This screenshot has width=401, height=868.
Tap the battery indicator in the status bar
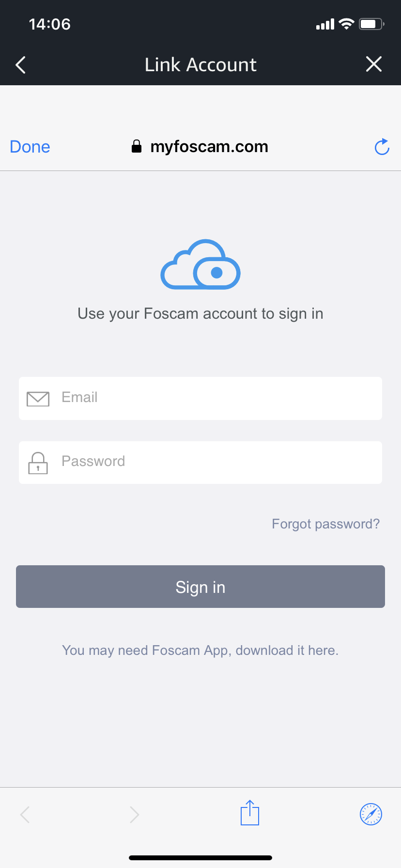[370, 23]
